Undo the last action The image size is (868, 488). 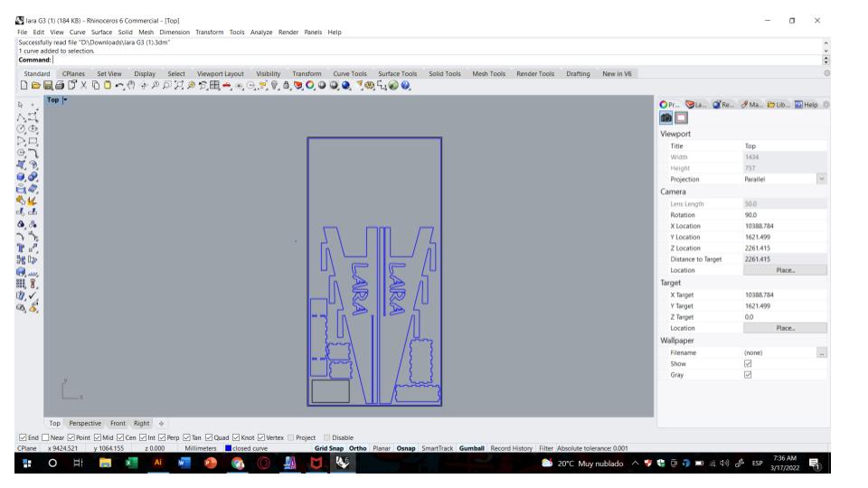pos(119,85)
